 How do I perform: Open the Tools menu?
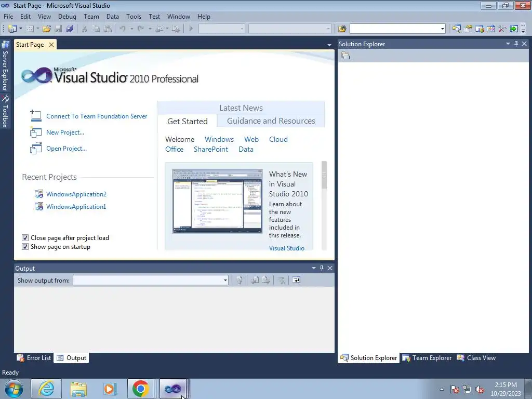point(134,16)
